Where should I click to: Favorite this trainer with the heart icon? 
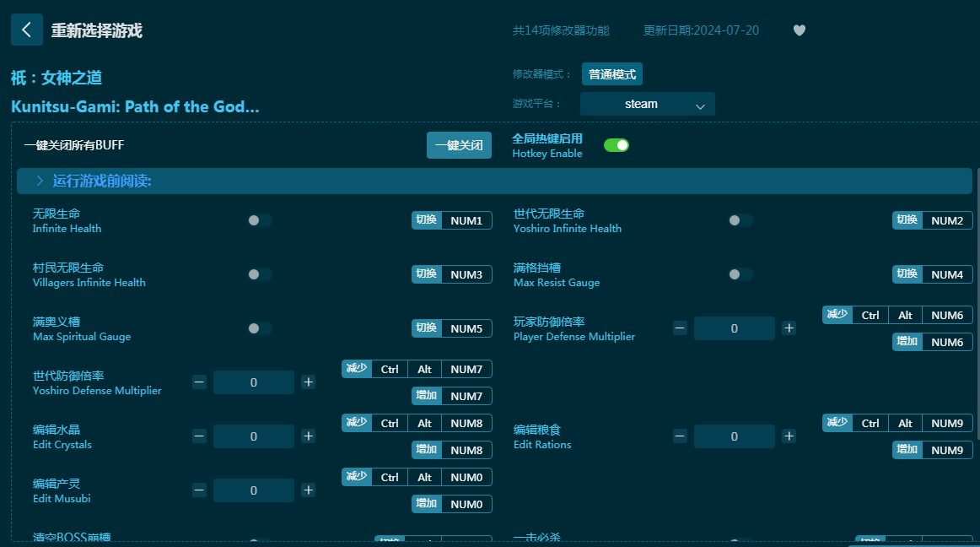800,30
